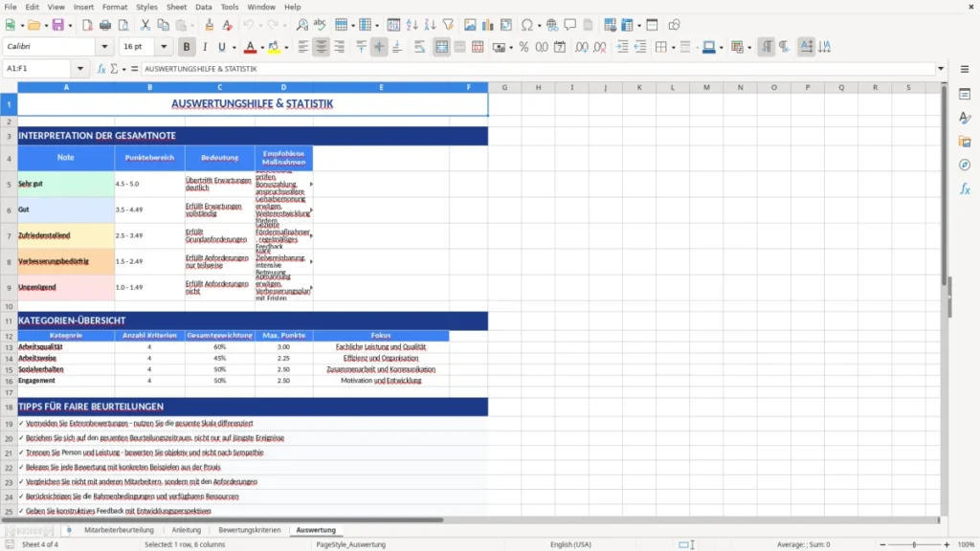
Task: Add decimal place icon
Action: pyautogui.click(x=581, y=47)
